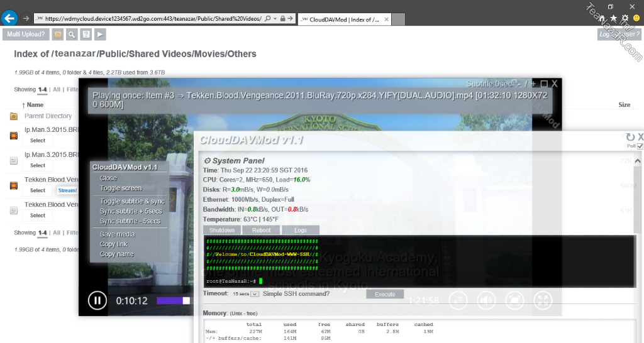Screen dimensions: 644x343
Task: Close the CloudDAVMod system panel
Action: (x=640, y=137)
